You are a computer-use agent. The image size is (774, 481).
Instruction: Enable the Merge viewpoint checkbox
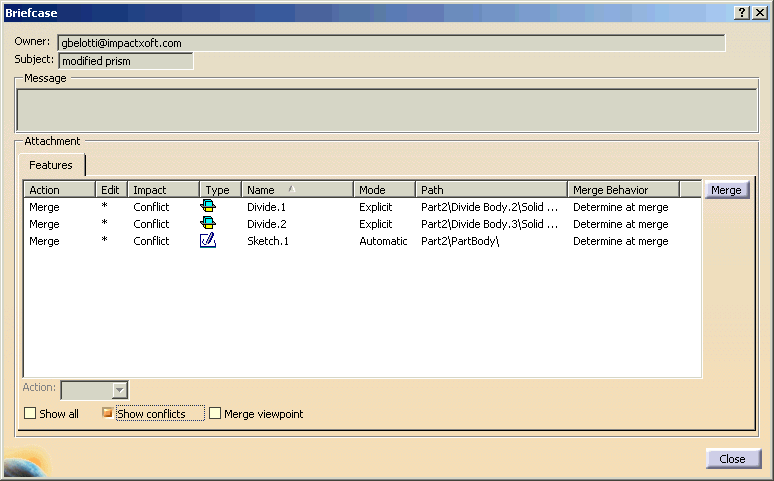click(215, 414)
